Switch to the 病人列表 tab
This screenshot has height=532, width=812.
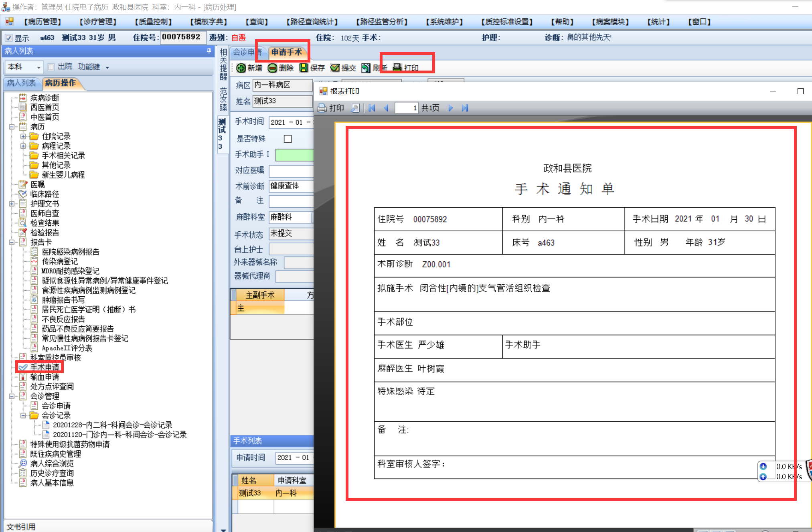[21, 83]
